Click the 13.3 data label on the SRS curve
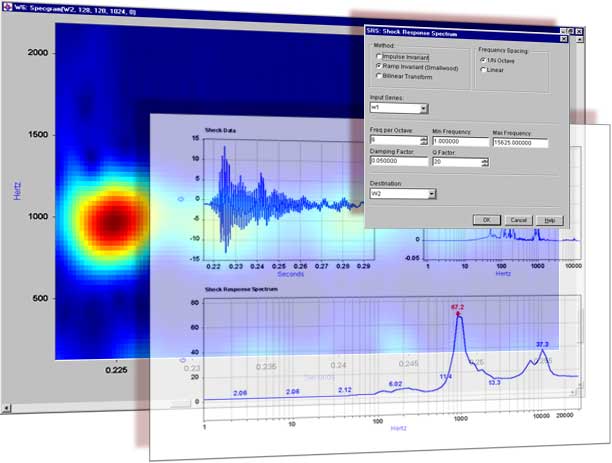This screenshot has width=612, height=463. [x=494, y=383]
